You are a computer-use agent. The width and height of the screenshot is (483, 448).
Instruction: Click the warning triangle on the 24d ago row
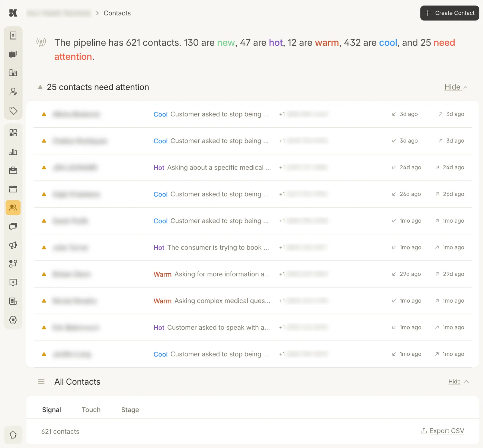[44, 167]
